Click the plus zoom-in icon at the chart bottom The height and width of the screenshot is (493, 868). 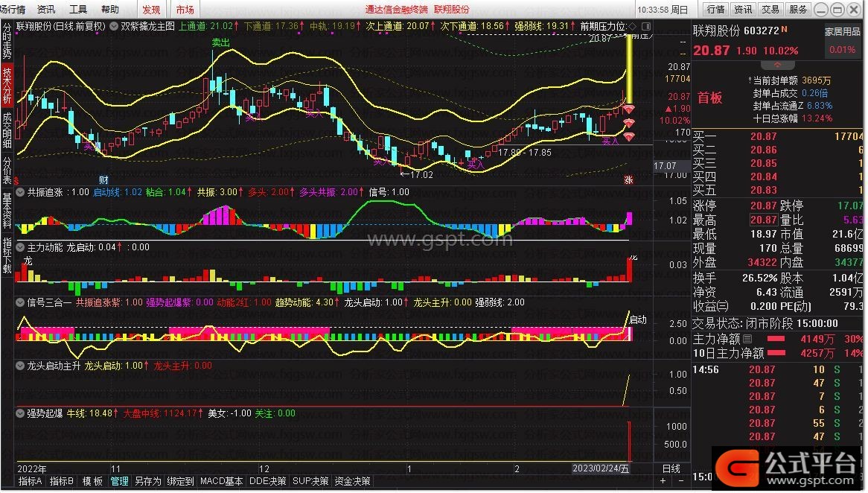pyautogui.click(x=663, y=481)
